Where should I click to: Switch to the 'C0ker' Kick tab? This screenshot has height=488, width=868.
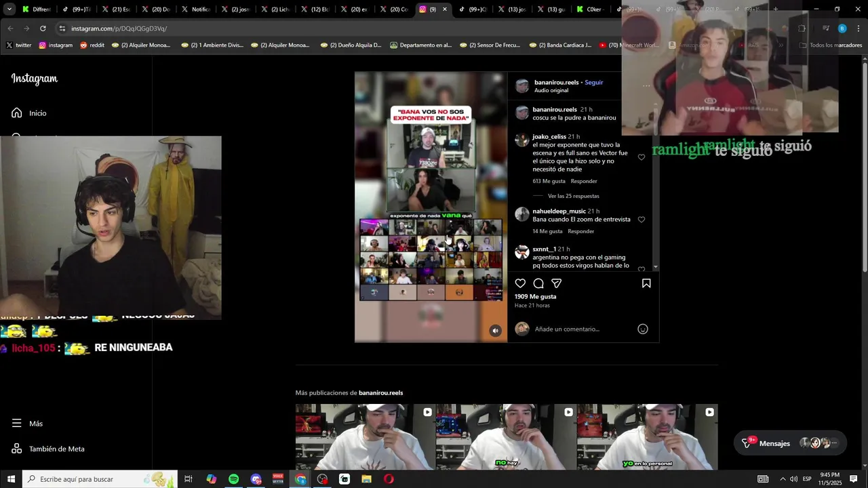point(589,9)
